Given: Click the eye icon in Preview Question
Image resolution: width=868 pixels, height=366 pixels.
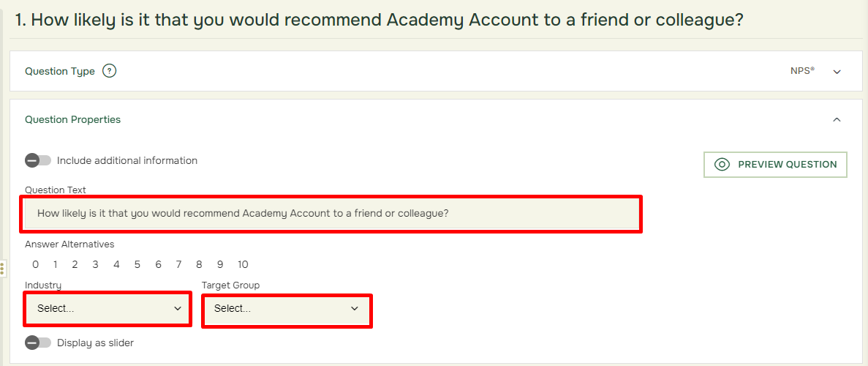Looking at the screenshot, I should point(721,165).
